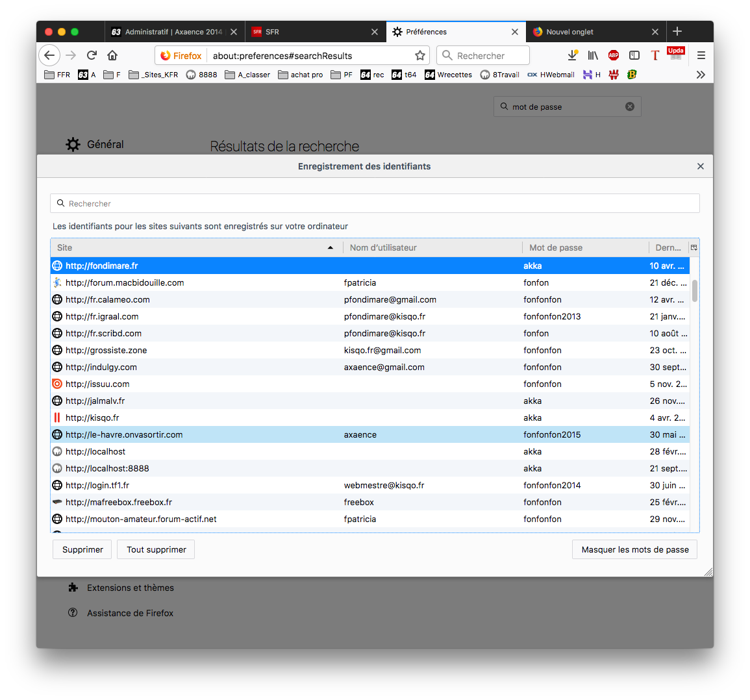Image resolution: width=750 pixels, height=700 pixels.
Task: Click the Tout supprimer button
Action: point(156,549)
